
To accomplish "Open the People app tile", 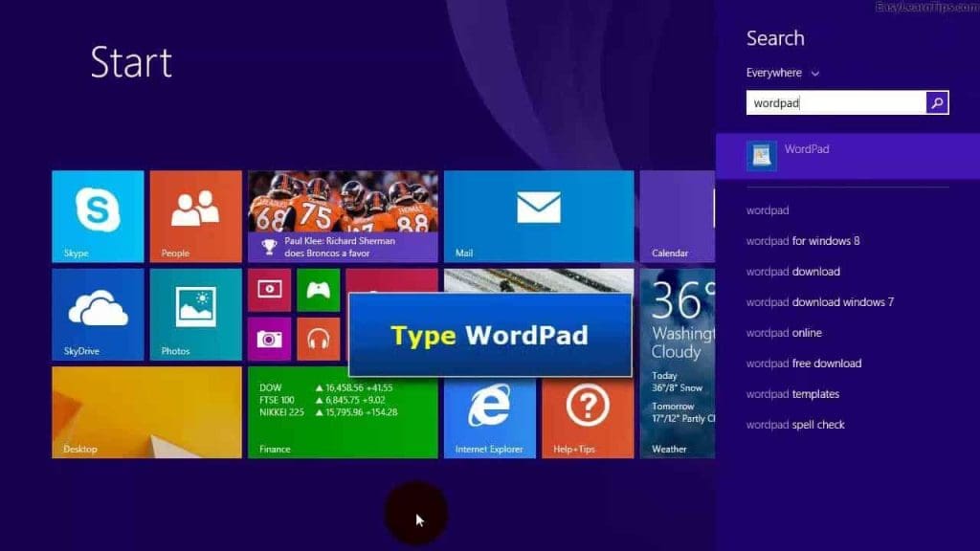I will click(195, 215).
